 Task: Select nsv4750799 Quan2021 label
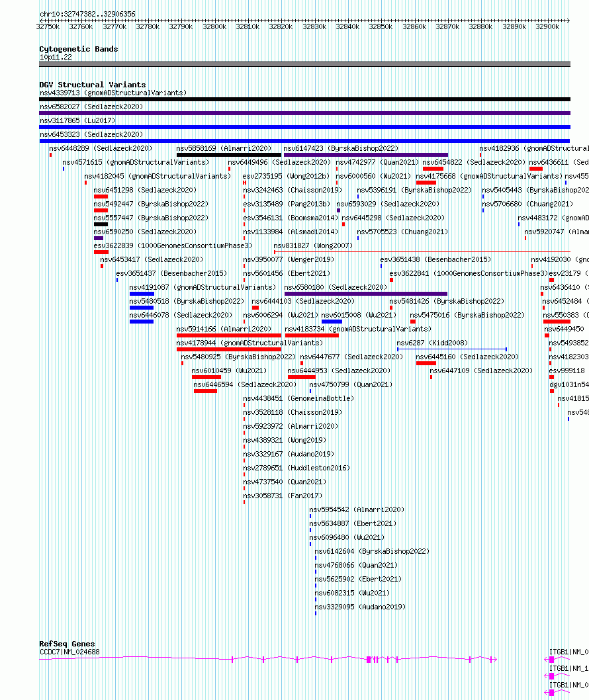[351, 384]
